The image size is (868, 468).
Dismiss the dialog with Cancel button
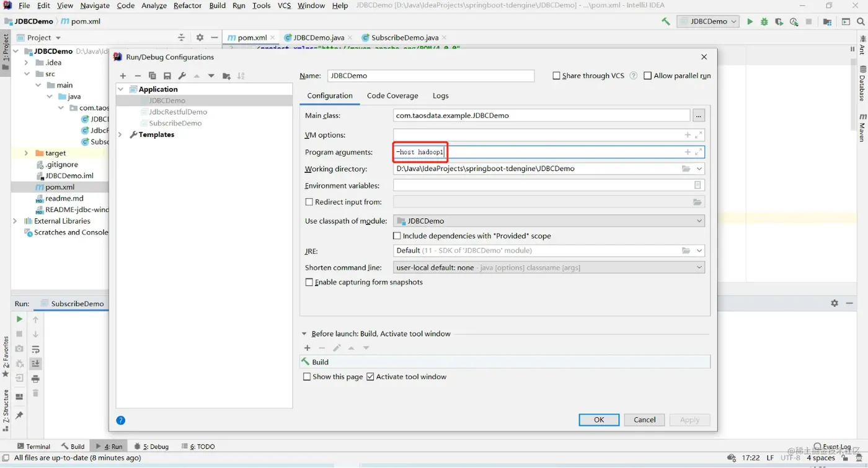click(645, 420)
